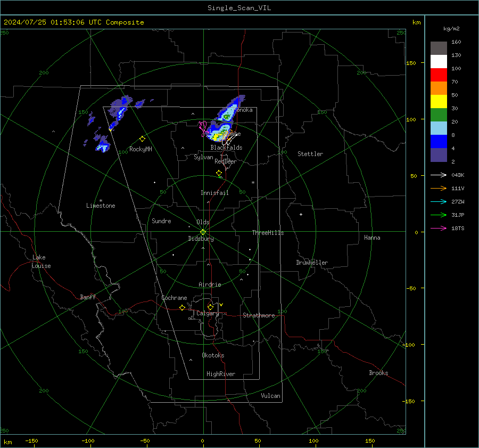Click the ThreeHills town label
Image resolution: width=479 pixels, height=448 pixels.
point(268,233)
